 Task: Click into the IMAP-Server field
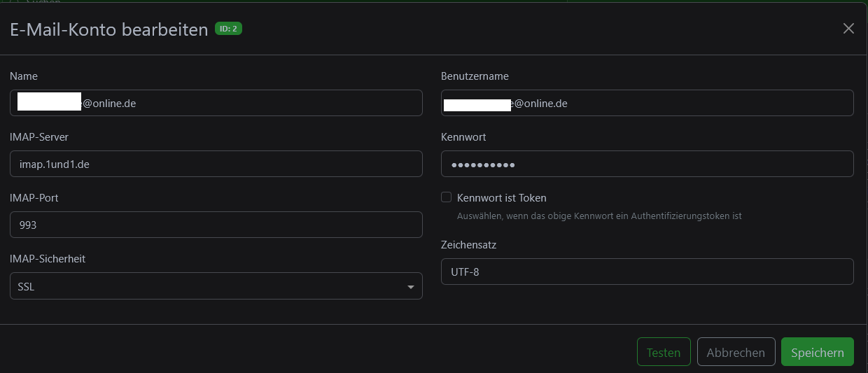point(216,164)
